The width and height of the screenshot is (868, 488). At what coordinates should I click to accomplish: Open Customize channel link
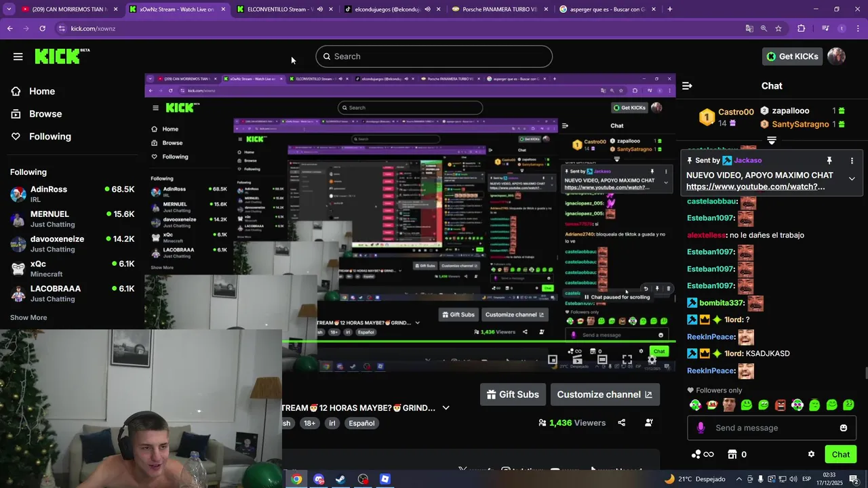tap(605, 394)
